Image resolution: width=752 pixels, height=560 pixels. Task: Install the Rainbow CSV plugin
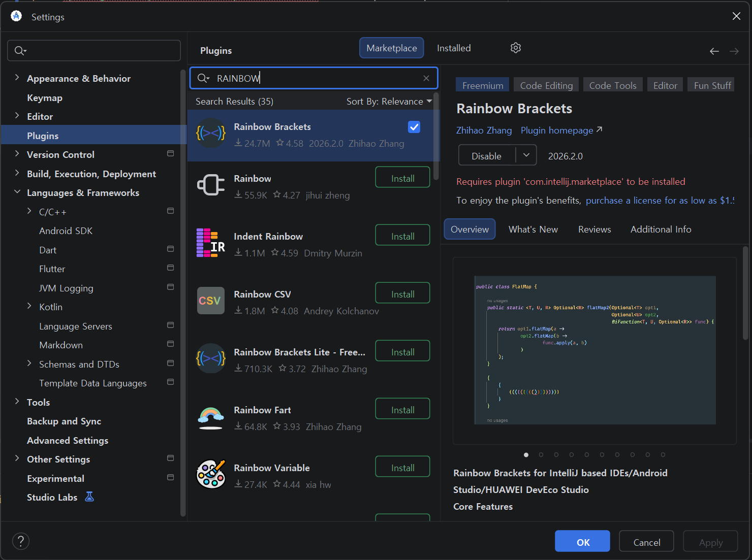click(402, 293)
